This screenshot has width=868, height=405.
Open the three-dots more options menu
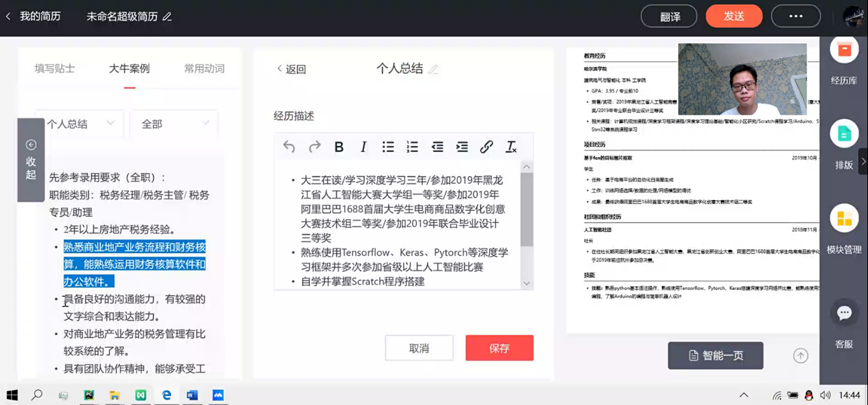(796, 16)
